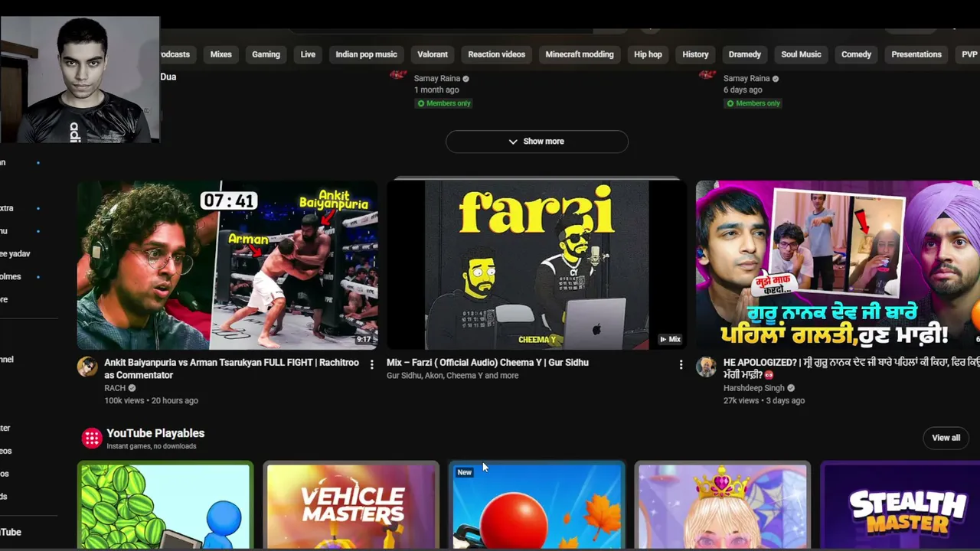Open RACH channel avatar
980x551 pixels.
[x=87, y=367]
